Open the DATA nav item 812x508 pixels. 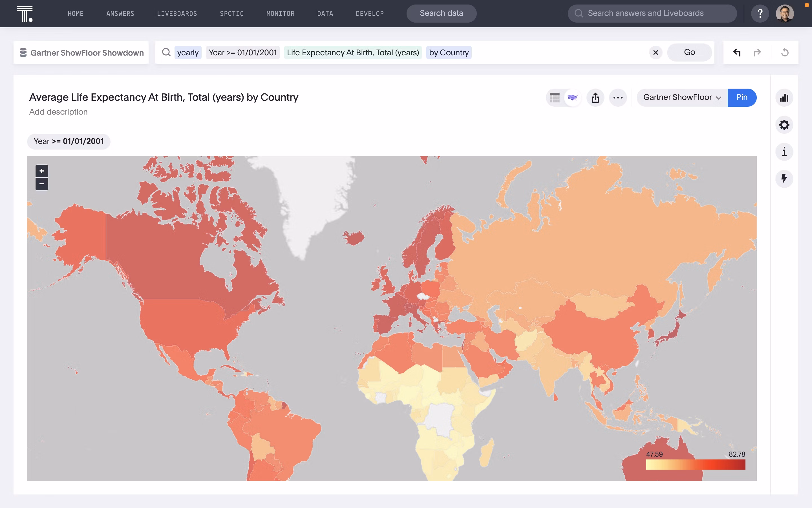pos(325,14)
